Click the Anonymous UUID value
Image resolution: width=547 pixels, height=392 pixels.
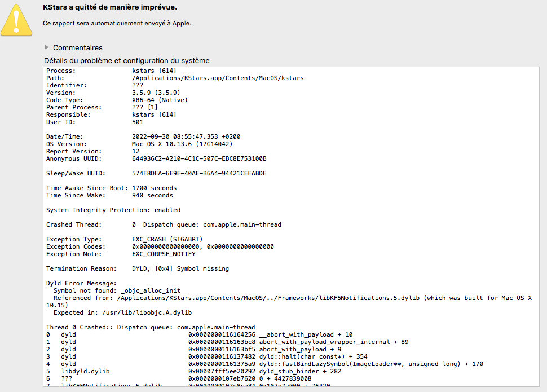(199, 158)
